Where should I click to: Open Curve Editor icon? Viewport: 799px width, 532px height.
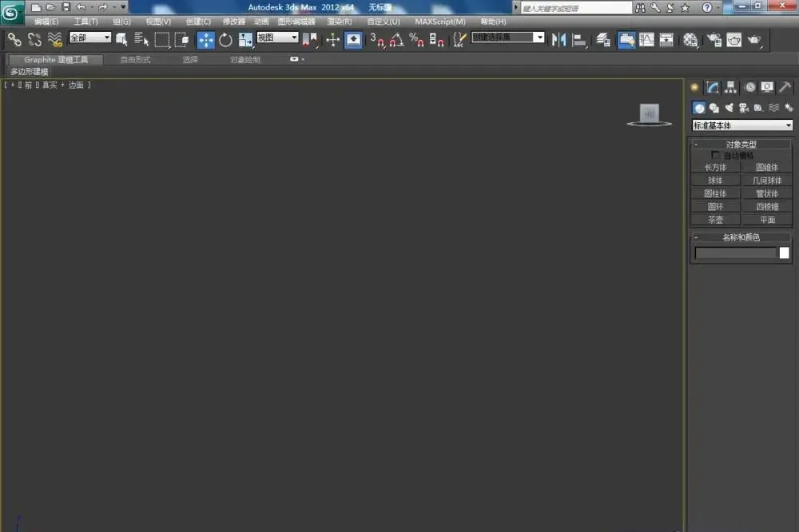coord(646,40)
